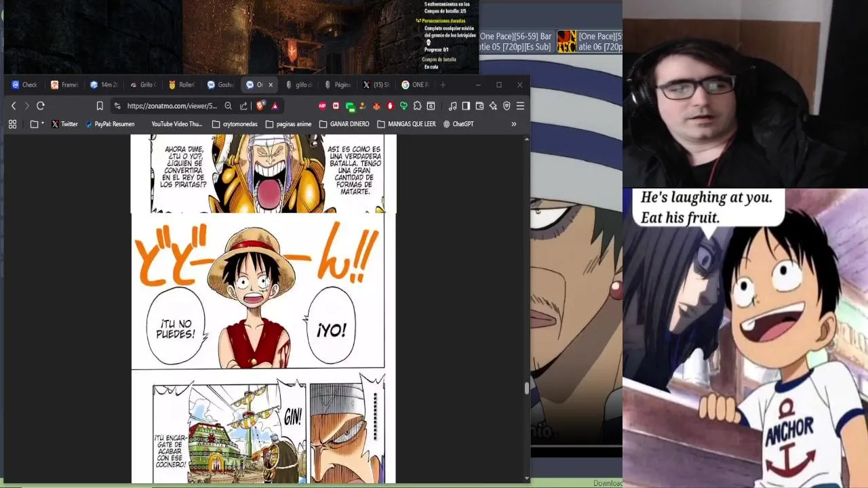Reload the zonatmo page

tap(41, 106)
